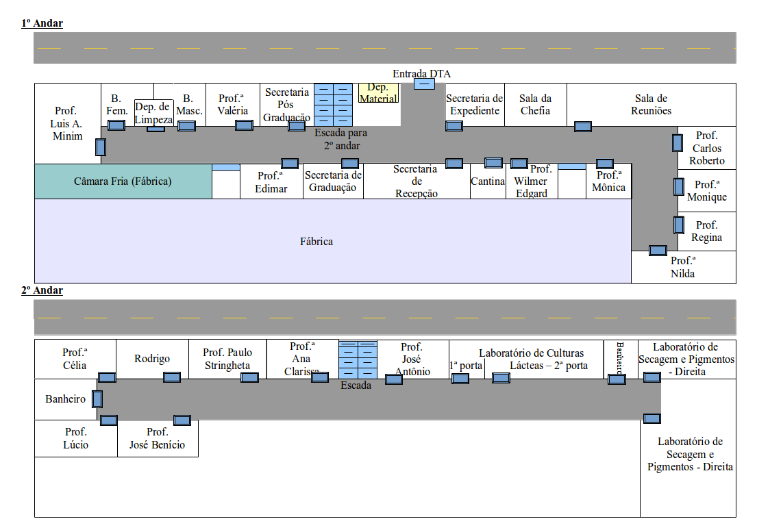757x532 pixels.
Task: Click the Câmara Fria (Fábrica) teal area
Action: click(123, 181)
